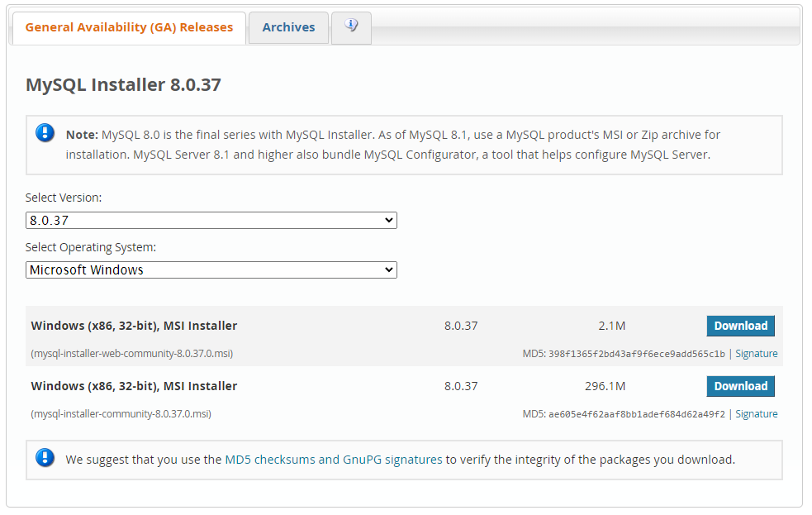
Task: Select the filename mysql-installer-community-8.0.37.0.msi
Action: coord(121,414)
